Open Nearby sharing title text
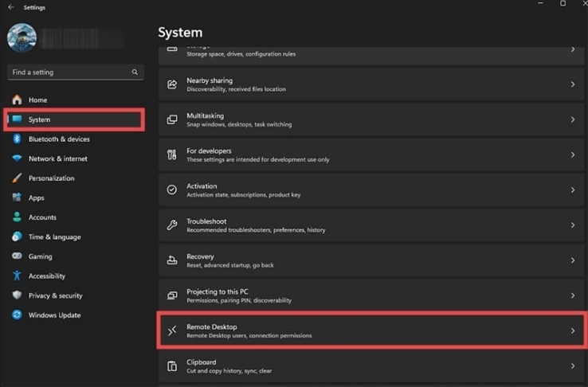Screen dimensions: 588x387 click(x=210, y=80)
